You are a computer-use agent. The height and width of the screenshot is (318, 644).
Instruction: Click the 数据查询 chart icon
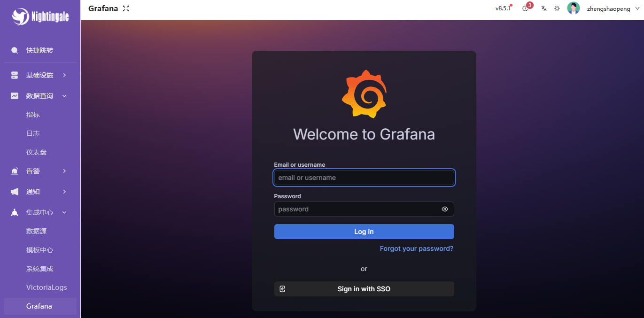(x=15, y=96)
